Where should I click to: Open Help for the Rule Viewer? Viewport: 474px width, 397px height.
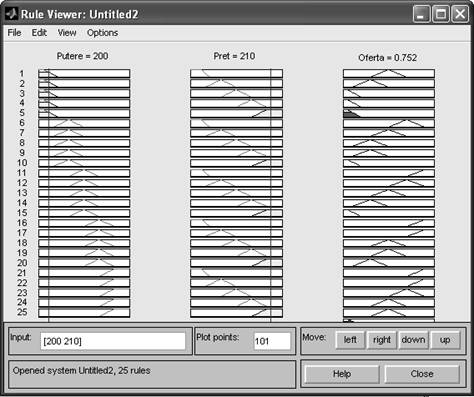point(342,374)
